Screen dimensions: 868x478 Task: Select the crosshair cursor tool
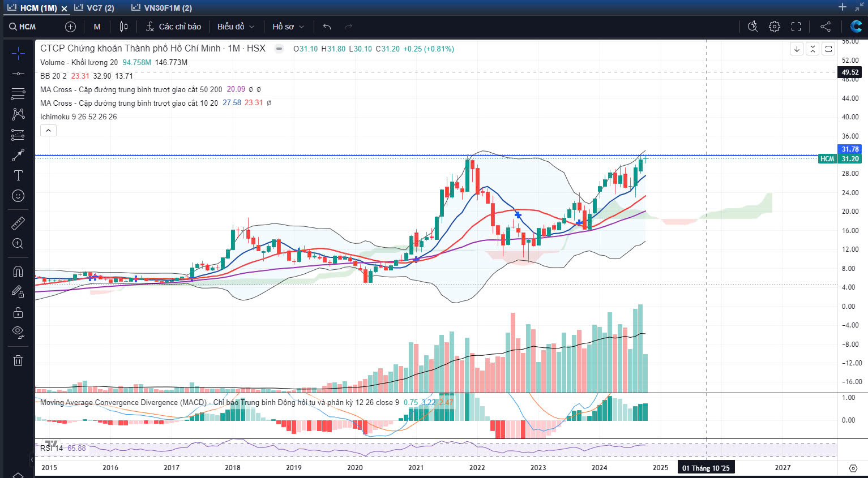point(18,54)
